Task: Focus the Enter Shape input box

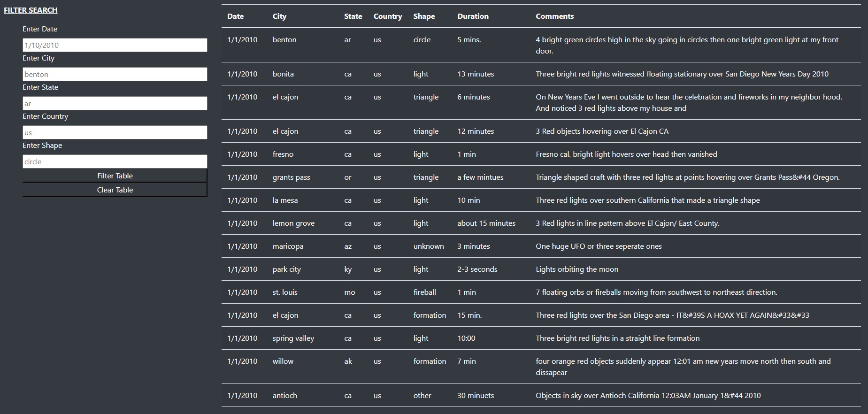Action: click(x=115, y=161)
